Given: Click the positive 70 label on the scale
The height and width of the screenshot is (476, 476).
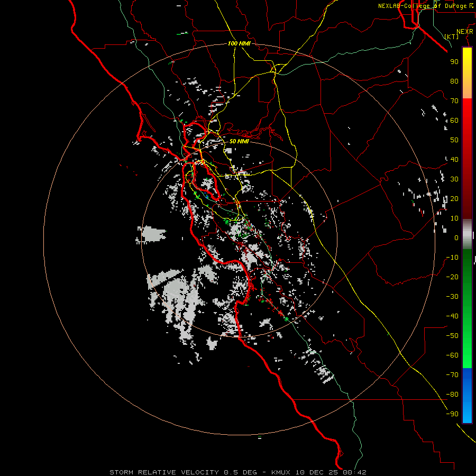Looking at the screenshot, I should click(454, 101).
